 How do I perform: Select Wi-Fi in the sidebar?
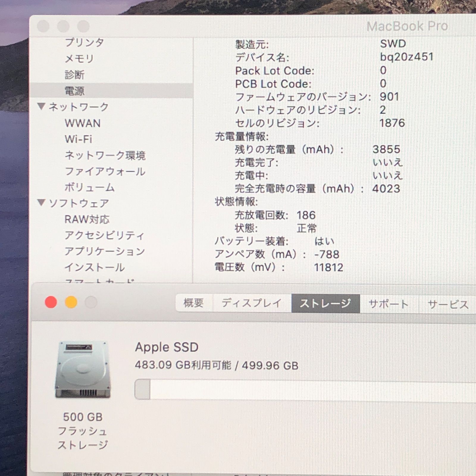point(79,139)
